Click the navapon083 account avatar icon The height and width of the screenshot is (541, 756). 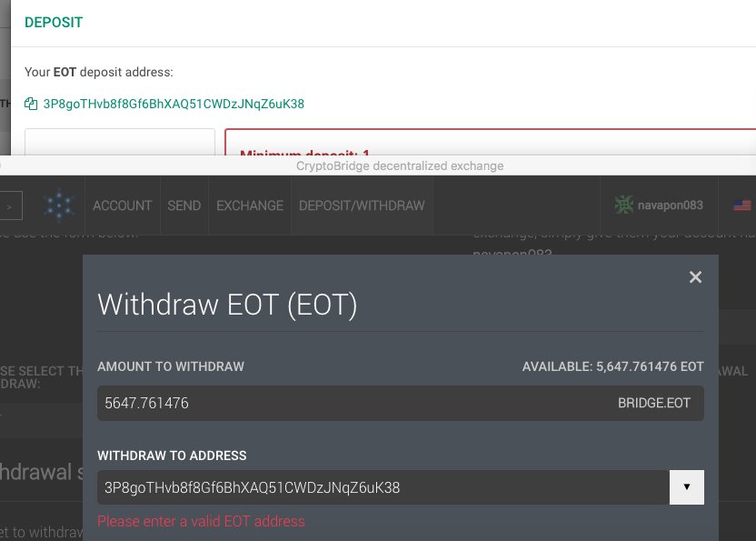coord(624,205)
